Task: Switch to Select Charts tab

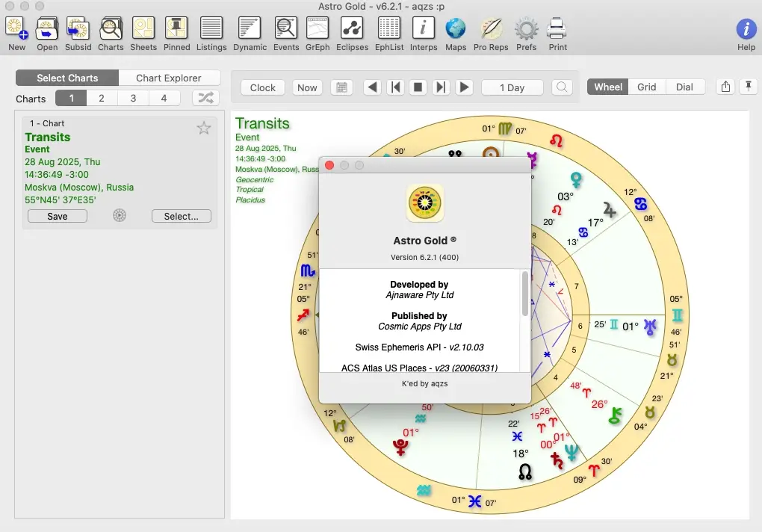Action: click(67, 78)
